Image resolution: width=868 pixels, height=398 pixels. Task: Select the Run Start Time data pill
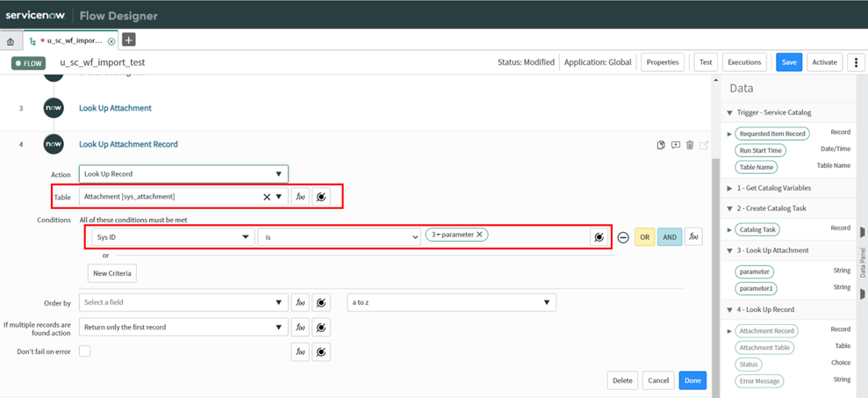[x=759, y=150]
